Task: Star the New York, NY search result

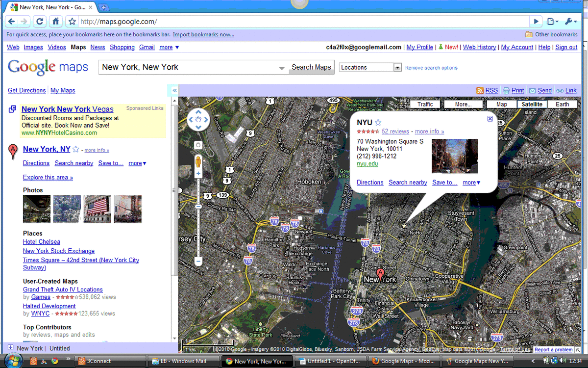Action: [x=76, y=150]
